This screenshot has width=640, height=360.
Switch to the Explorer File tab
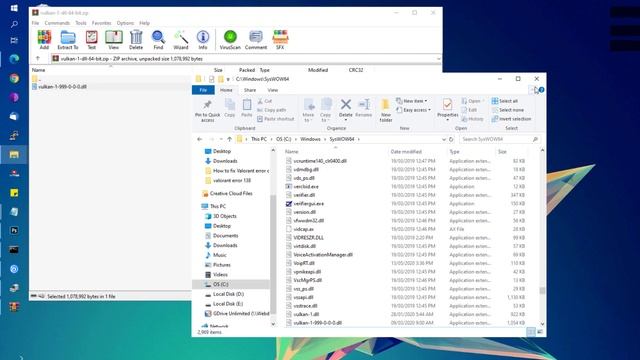pos(203,90)
